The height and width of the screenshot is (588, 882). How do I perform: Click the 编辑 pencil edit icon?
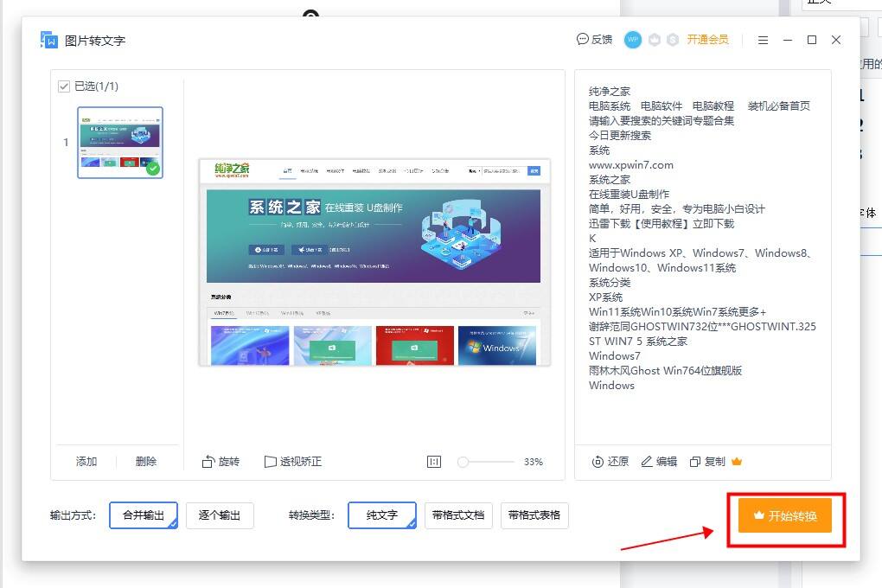647,462
